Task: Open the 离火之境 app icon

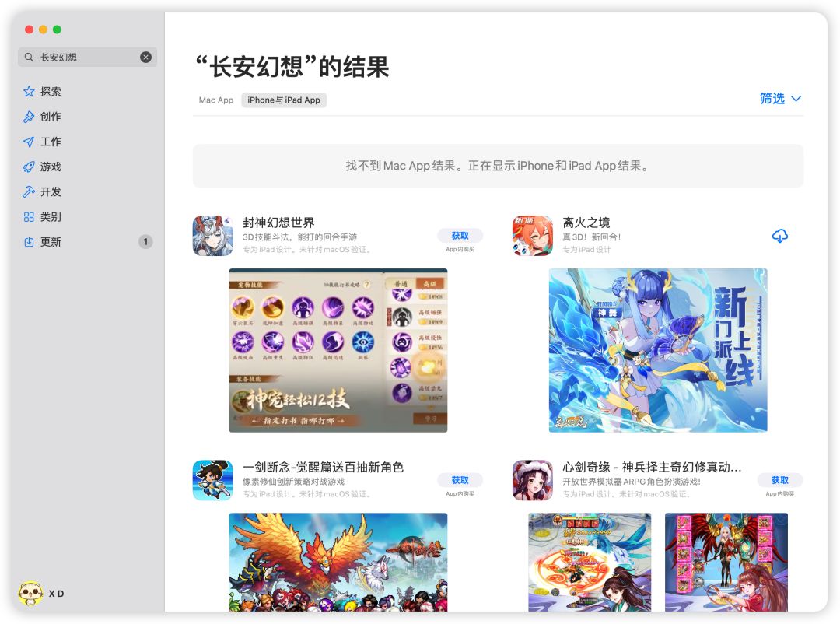Action: coord(533,236)
